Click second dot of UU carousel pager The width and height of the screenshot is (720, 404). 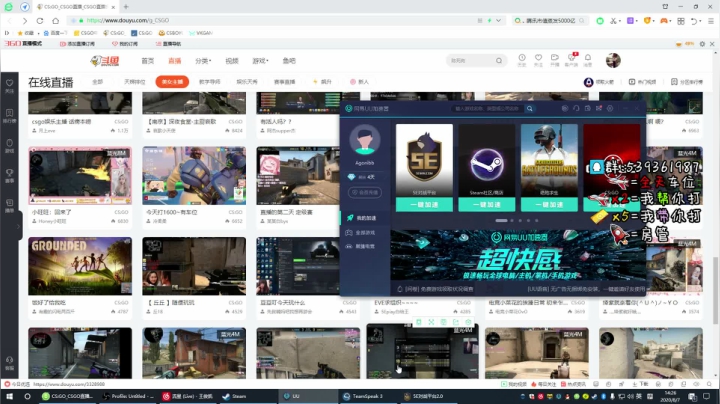(512, 220)
